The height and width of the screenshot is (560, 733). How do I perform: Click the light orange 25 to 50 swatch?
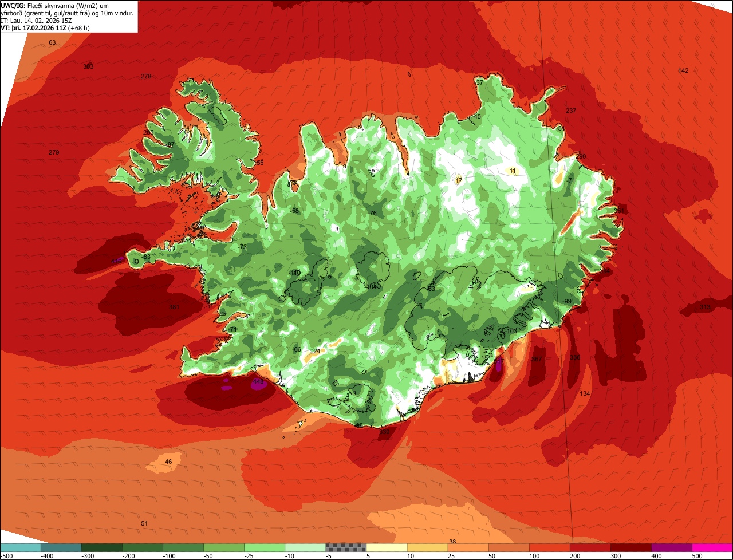tap(468, 547)
